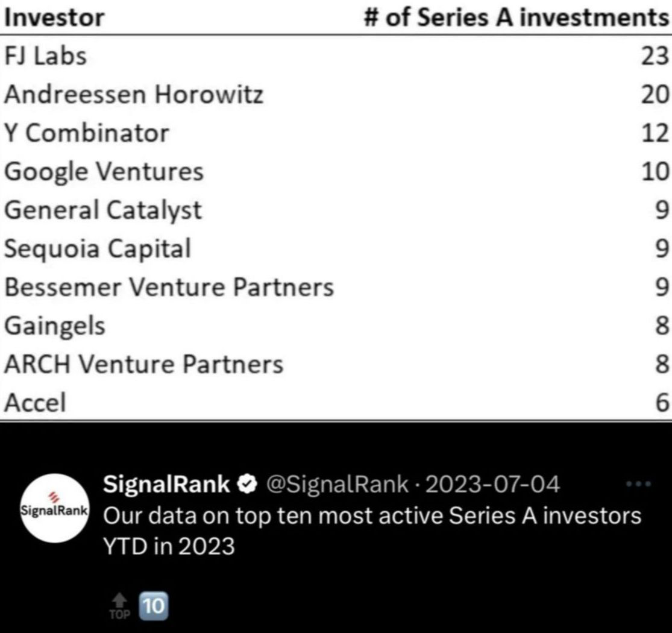
Task: Click the Google Ventures entry
Action: point(104,172)
